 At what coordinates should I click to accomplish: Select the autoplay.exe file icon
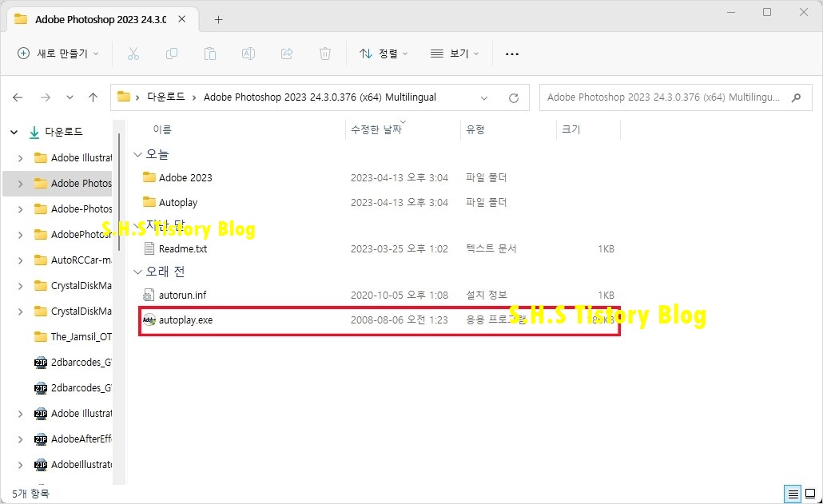tap(149, 320)
